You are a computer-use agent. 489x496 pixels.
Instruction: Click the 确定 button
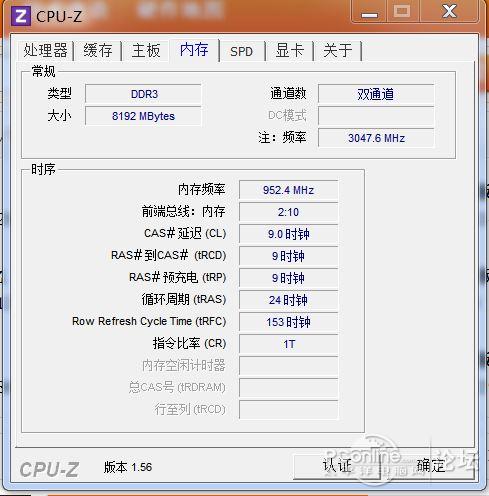[x=431, y=466]
